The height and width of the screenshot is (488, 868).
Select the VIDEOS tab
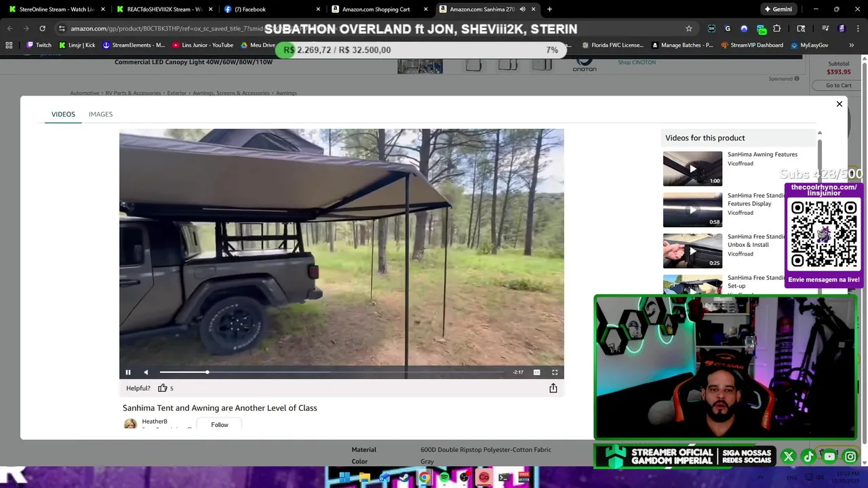pyautogui.click(x=63, y=115)
